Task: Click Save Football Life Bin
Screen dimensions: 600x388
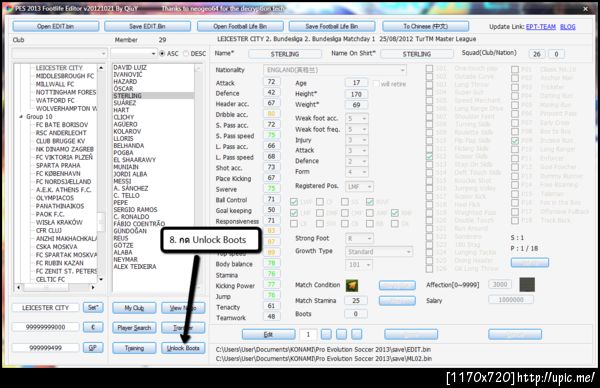Action: pyautogui.click(x=332, y=26)
